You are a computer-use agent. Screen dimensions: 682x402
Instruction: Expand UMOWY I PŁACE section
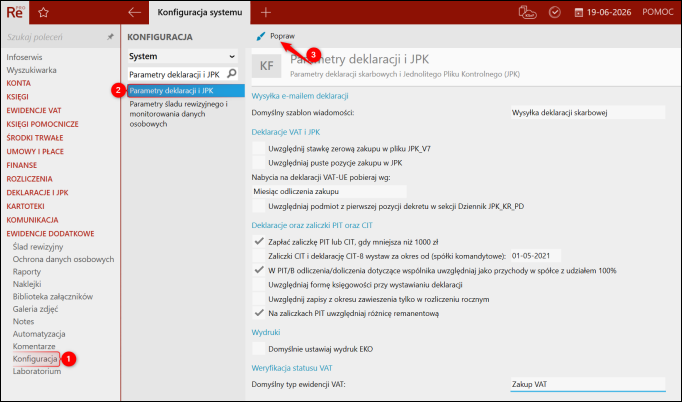(x=35, y=151)
